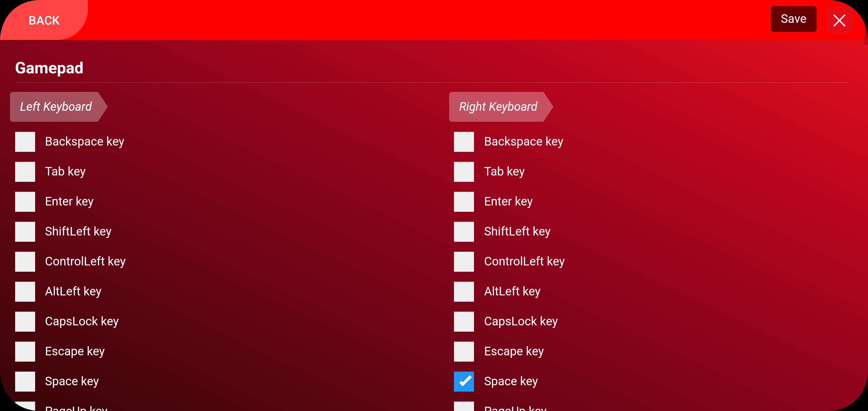The image size is (868, 411).
Task: Enable Left Keyboard Backspace key checkbox
Action: click(25, 142)
